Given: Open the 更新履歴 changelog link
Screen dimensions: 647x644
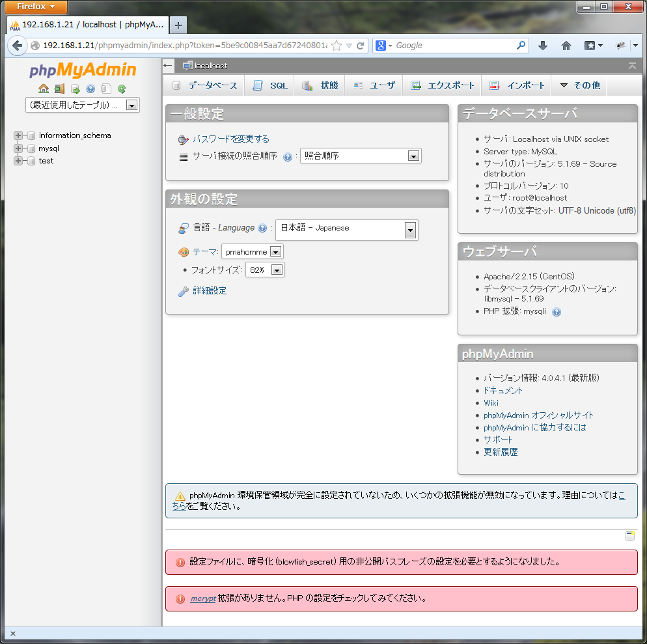Looking at the screenshot, I should [x=501, y=452].
